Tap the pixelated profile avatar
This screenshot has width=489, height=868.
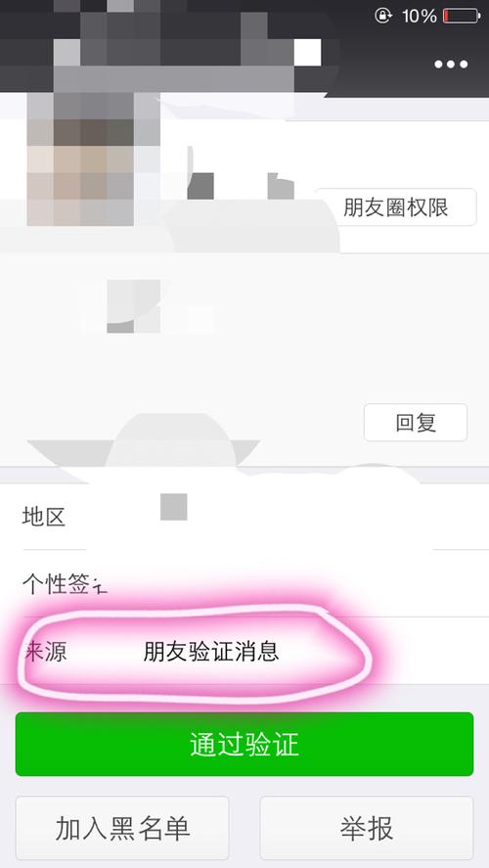coord(80,160)
